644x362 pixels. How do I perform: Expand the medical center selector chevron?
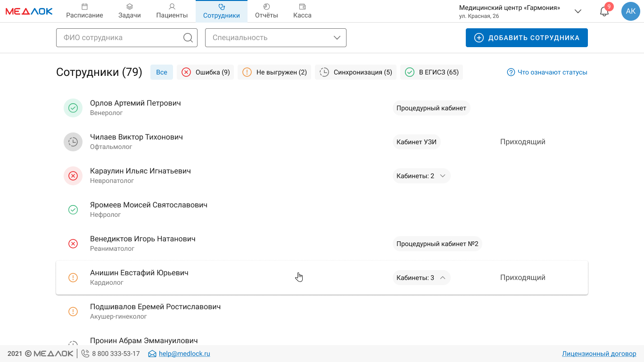pyautogui.click(x=578, y=11)
